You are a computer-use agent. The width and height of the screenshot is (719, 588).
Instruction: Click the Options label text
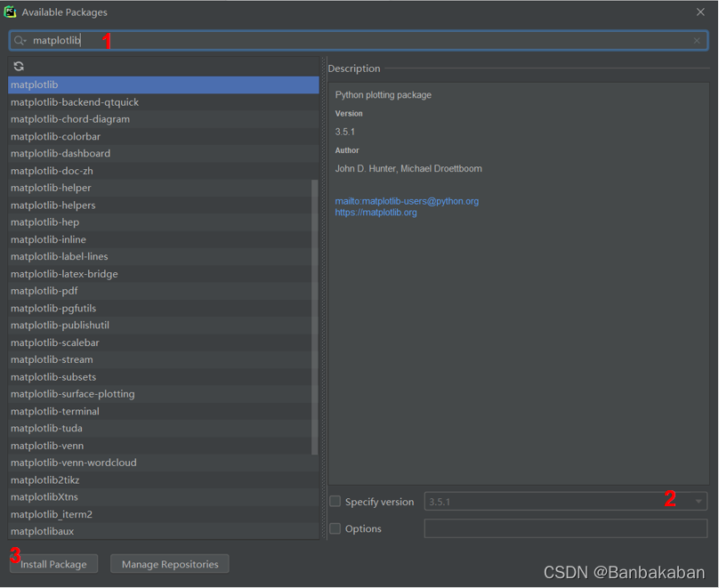point(363,529)
